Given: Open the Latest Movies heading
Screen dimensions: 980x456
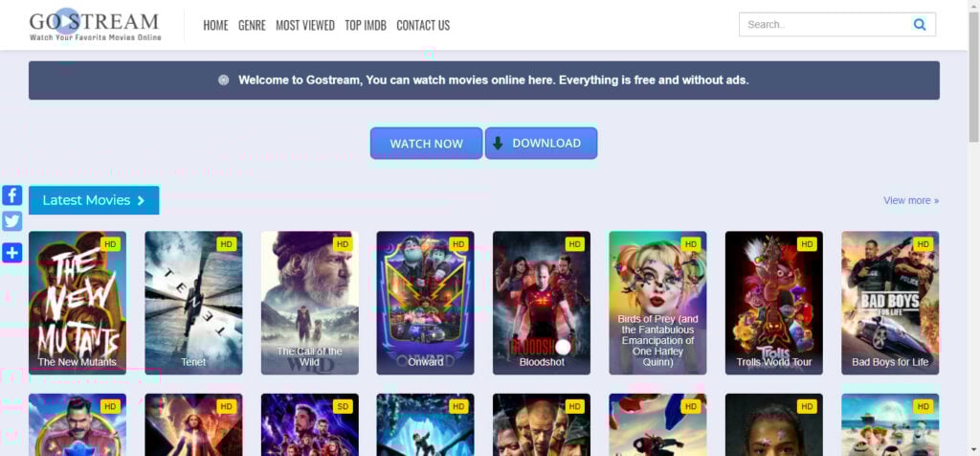Looking at the screenshot, I should (x=94, y=200).
